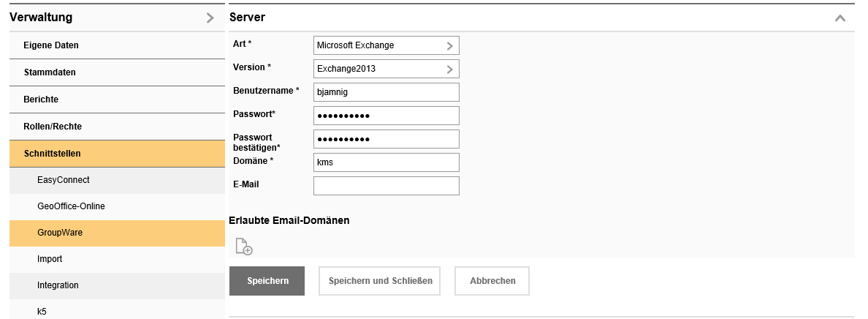The height and width of the screenshot is (319, 868).
Task: Open the Integration submenu item
Action: click(58, 285)
